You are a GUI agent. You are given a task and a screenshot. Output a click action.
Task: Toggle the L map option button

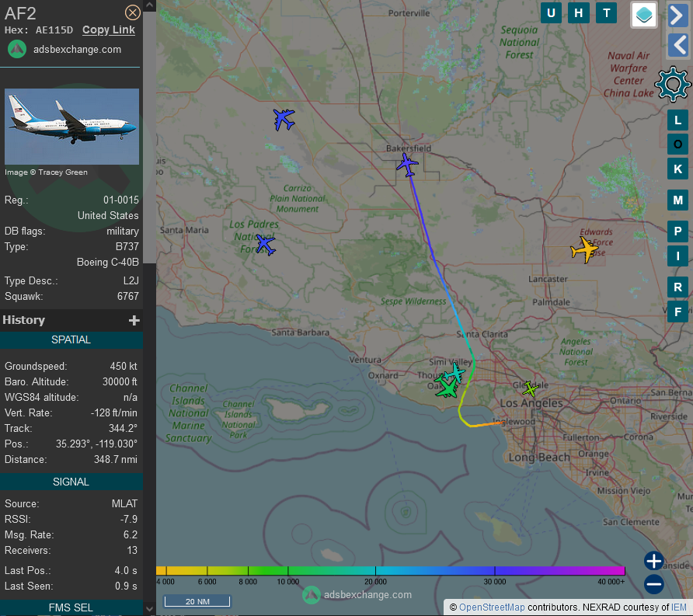coord(677,120)
